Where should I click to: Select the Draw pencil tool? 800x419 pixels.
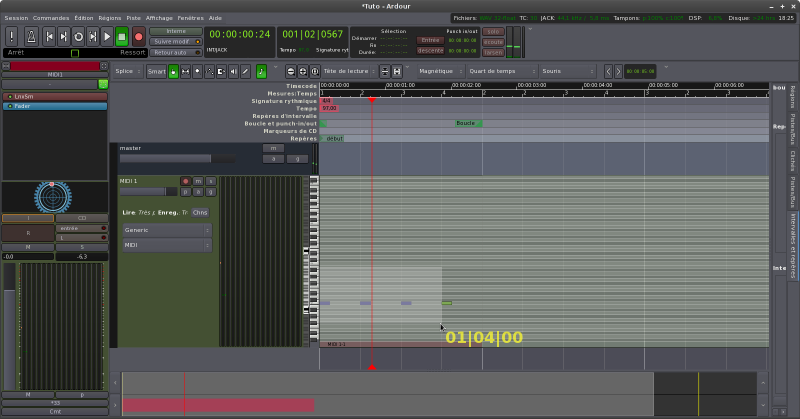point(245,71)
